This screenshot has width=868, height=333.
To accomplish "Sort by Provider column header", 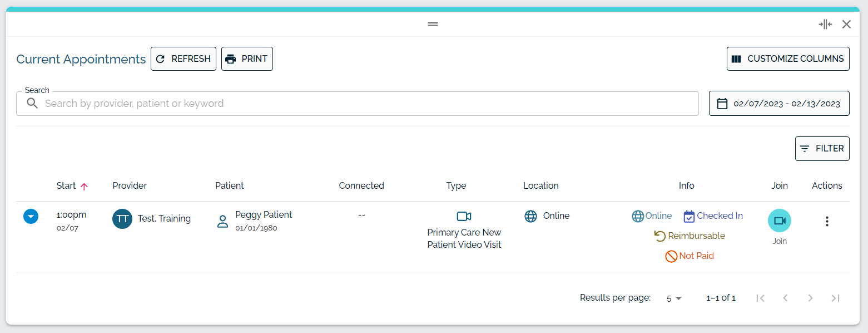I will pyautogui.click(x=130, y=186).
